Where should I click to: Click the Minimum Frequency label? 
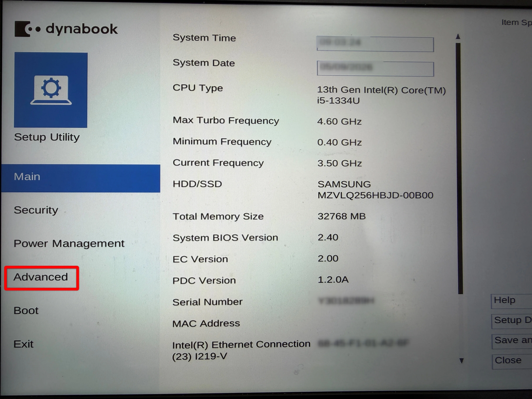222,142
